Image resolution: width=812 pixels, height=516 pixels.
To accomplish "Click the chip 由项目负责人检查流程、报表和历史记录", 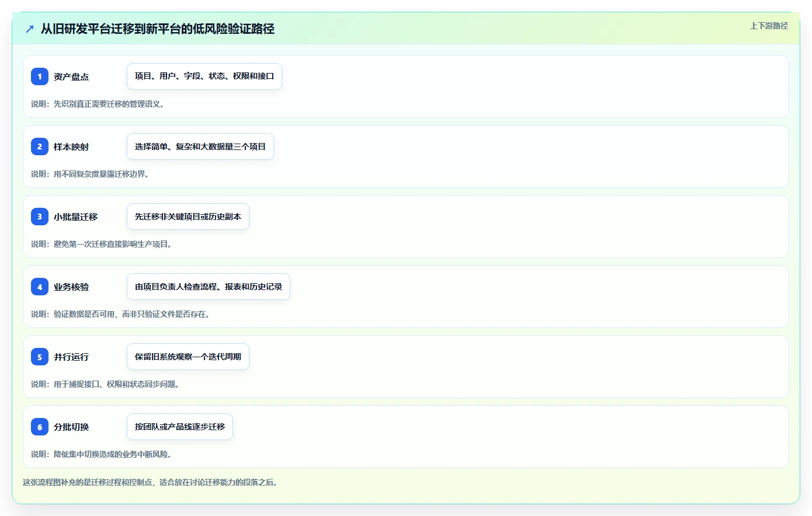I will (209, 287).
